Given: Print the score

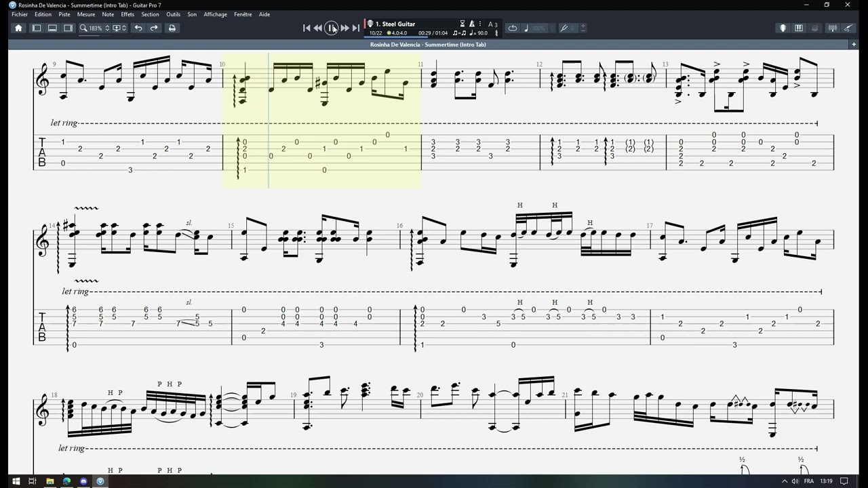Looking at the screenshot, I should (172, 28).
